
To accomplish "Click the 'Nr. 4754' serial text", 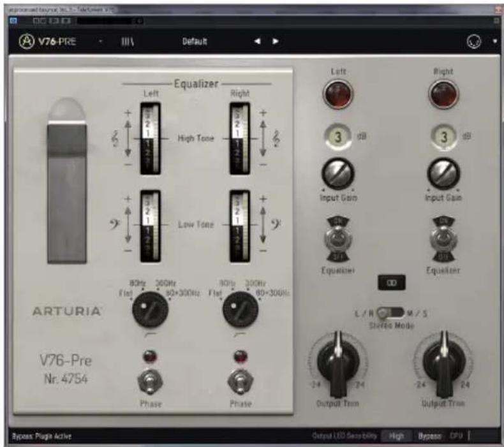I will click(x=66, y=379).
